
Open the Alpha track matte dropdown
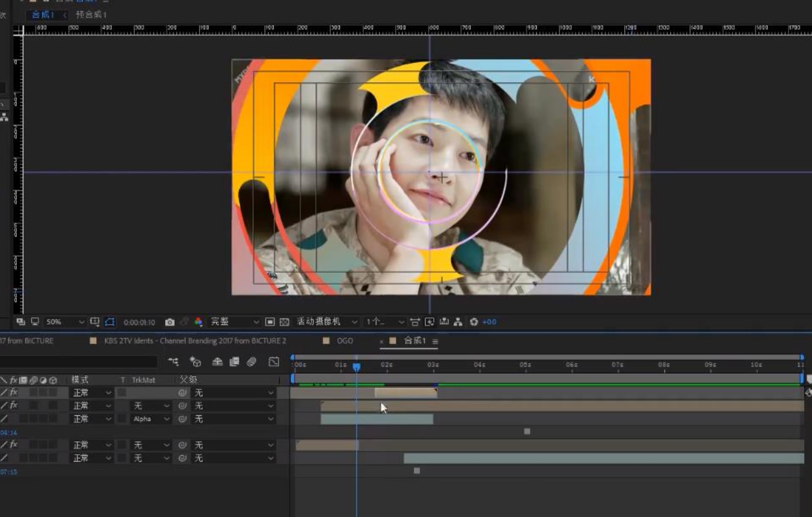(x=152, y=419)
